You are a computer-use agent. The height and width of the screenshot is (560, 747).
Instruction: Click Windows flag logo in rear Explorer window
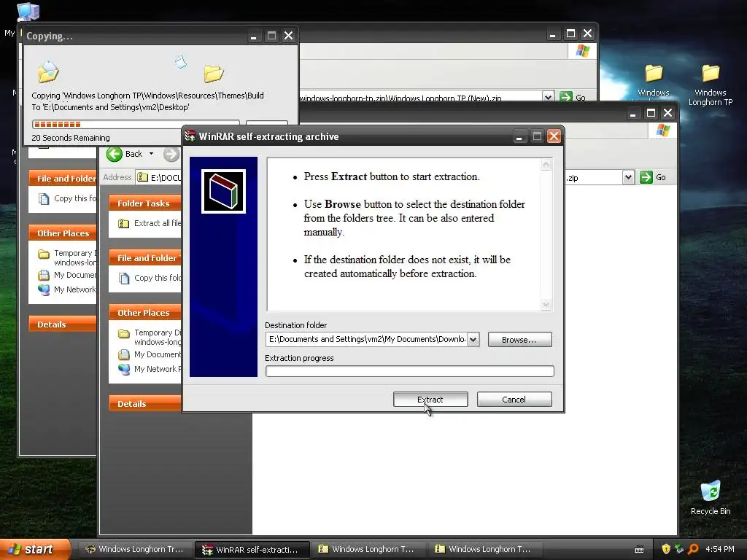[x=582, y=50]
